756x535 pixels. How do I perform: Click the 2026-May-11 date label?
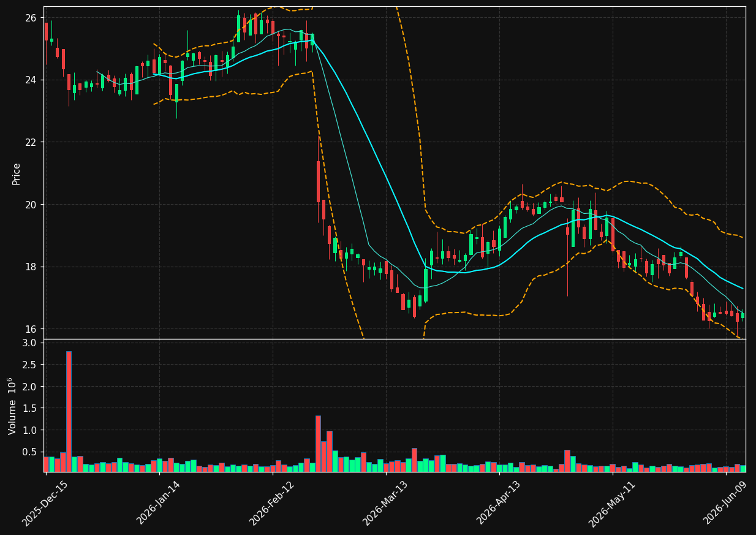coord(611,503)
